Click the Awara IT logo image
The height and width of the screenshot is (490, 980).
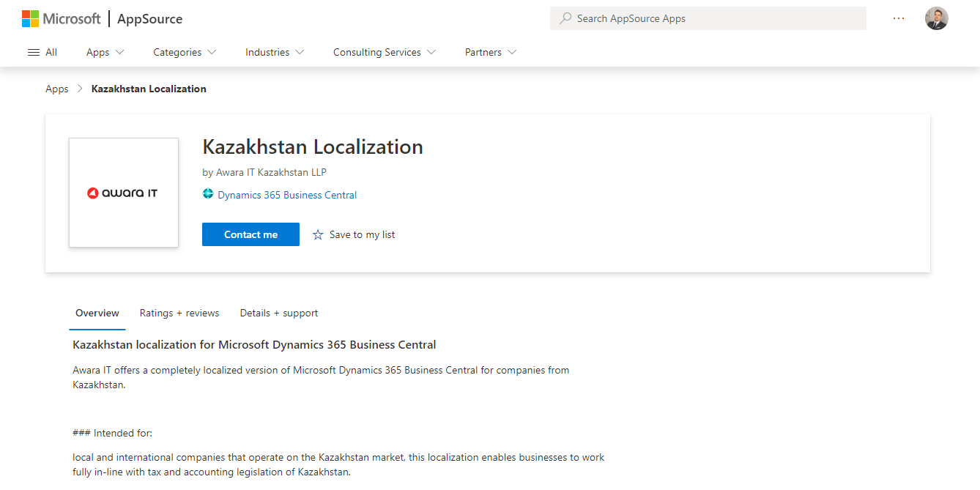[123, 192]
